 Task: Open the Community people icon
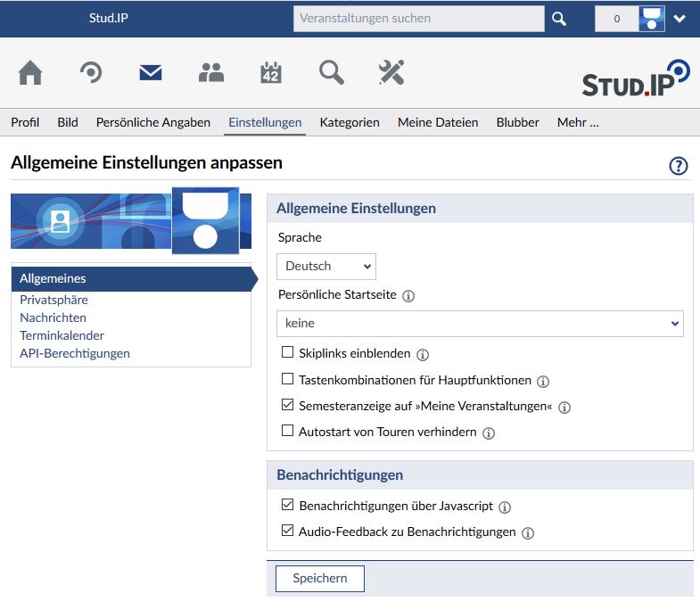pyautogui.click(x=211, y=73)
